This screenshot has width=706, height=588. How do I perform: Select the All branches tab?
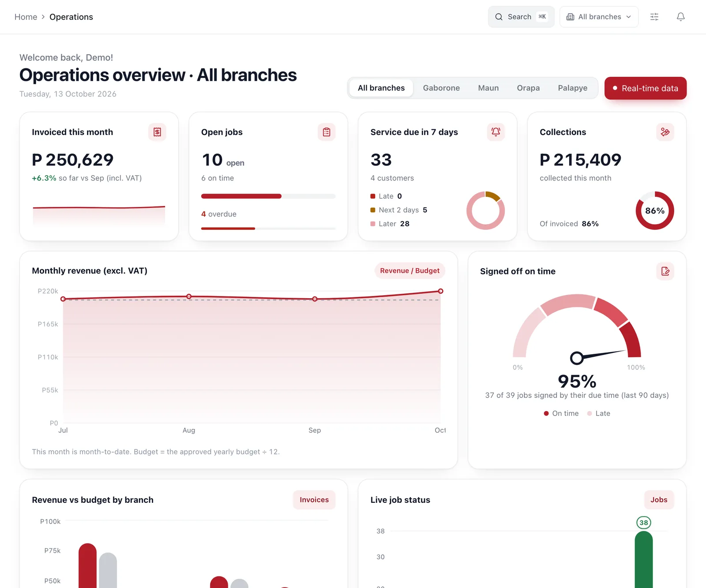381,88
